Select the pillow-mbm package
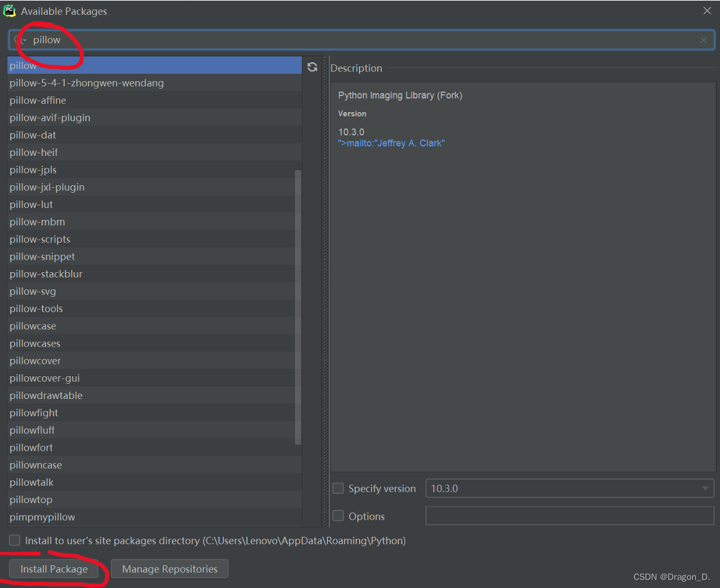 coord(155,222)
